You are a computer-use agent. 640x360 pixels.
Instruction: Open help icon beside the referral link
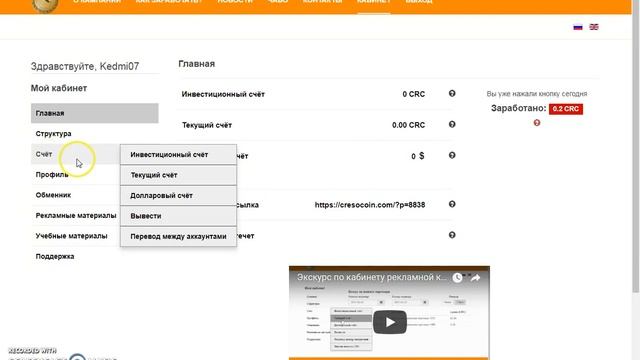click(452, 204)
